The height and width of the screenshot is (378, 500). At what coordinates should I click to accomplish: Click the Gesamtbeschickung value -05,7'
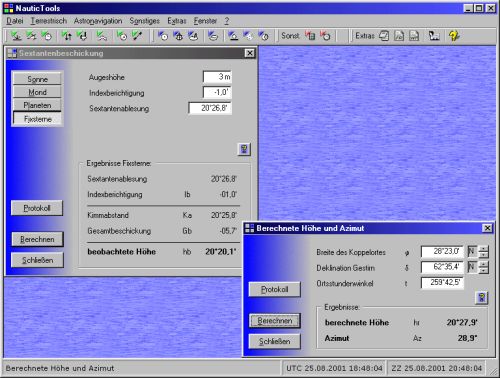(228, 231)
